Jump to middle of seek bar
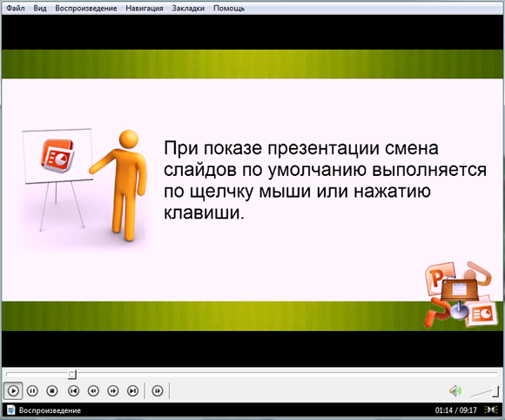This screenshot has width=505, height=420. (x=252, y=374)
